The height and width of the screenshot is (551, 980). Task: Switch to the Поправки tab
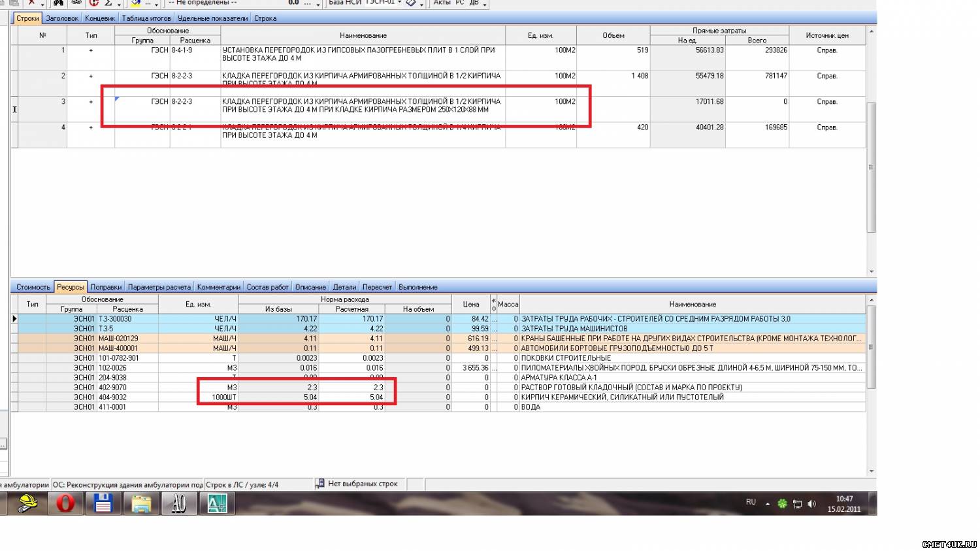[106, 287]
